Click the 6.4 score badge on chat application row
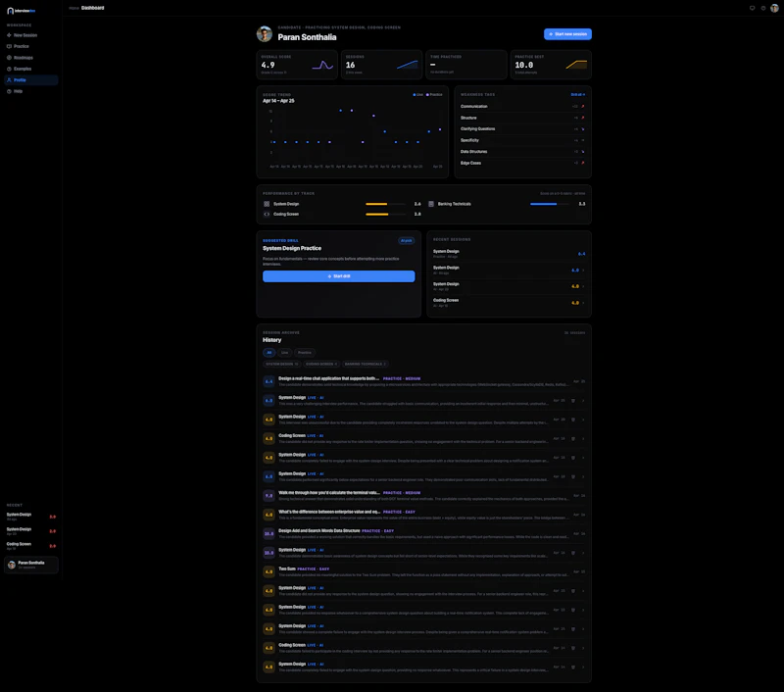The height and width of the screenshot is (692, 784). click(269, 381)
